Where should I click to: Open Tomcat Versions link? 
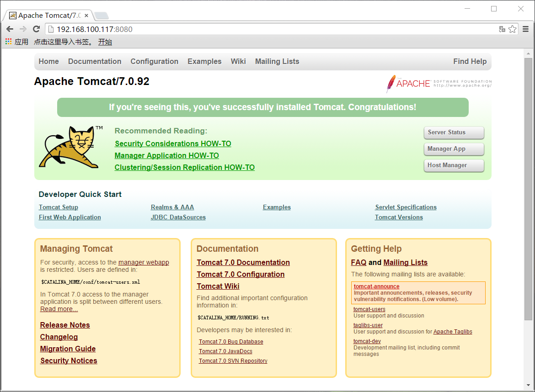399,217
